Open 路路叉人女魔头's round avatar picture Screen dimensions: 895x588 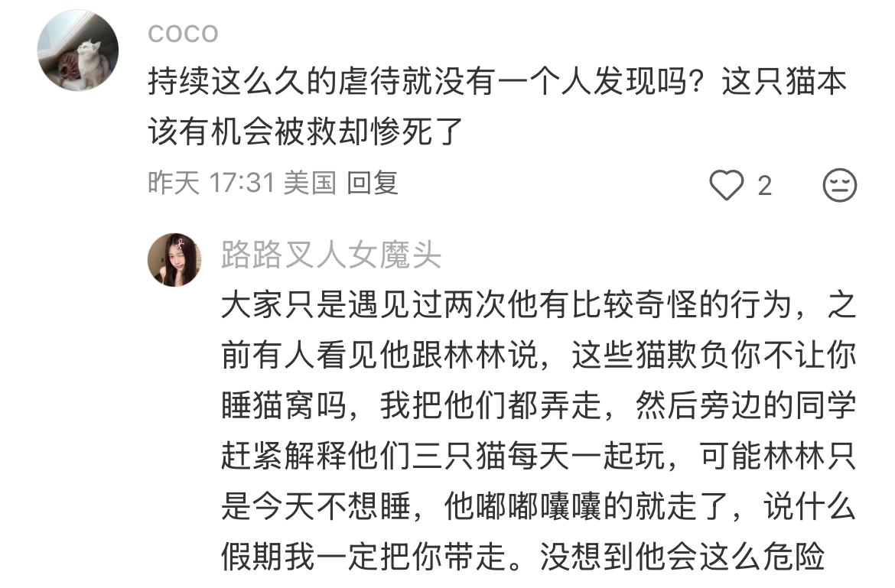pyautogui.click(x=174, y=259)
